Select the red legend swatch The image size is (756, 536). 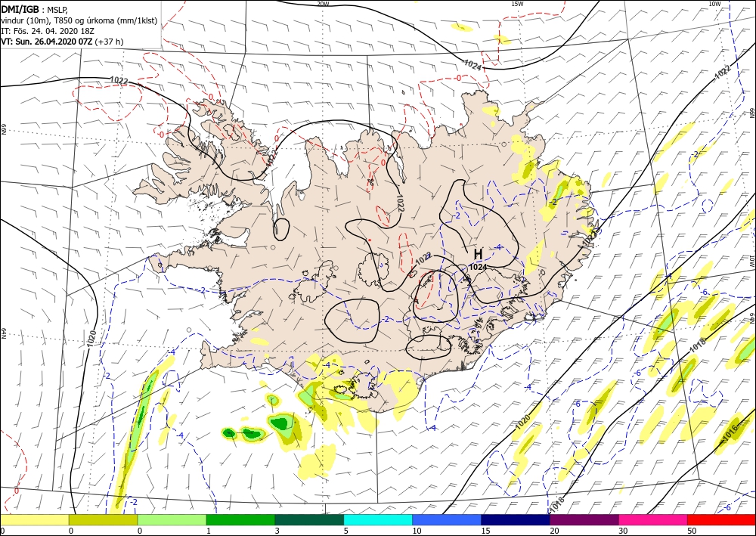tap(721, 520)
